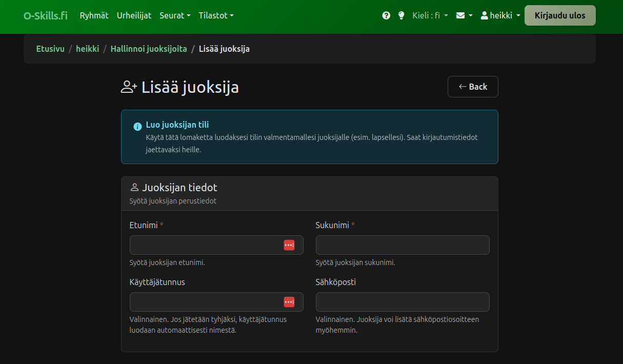Click the Sähköposti input field
Screen dimensions: 623x364
[x=403, y=302]
